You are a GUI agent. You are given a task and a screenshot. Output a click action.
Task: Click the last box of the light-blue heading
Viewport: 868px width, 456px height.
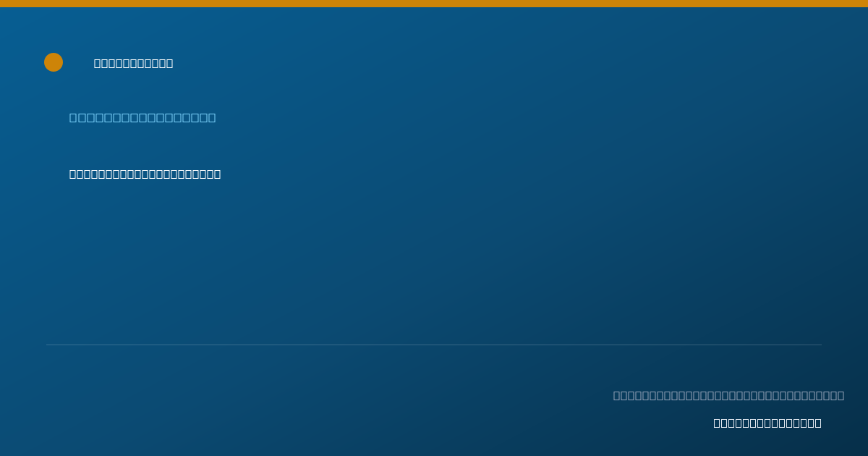click(211, 117)
